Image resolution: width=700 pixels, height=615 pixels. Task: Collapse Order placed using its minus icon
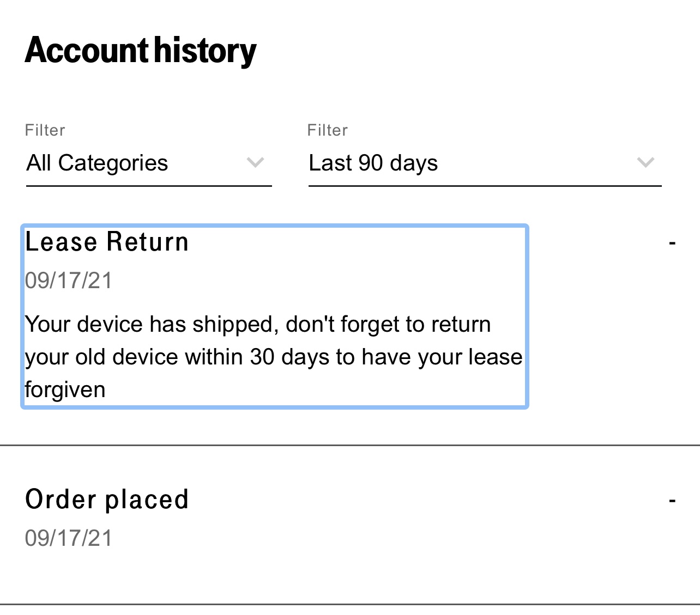coord(672,501)
